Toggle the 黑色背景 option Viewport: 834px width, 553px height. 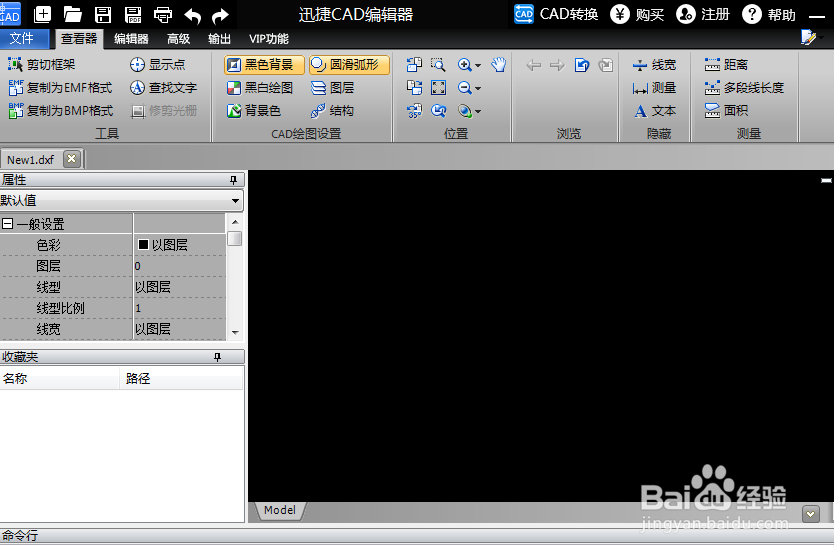(x=264, y=65)
